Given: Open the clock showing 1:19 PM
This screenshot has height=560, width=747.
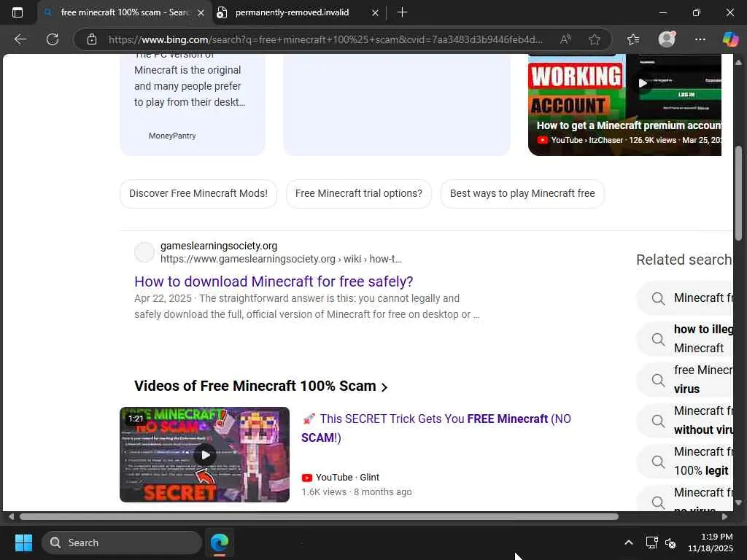Looking at the screenshot, I should (710, 542).
